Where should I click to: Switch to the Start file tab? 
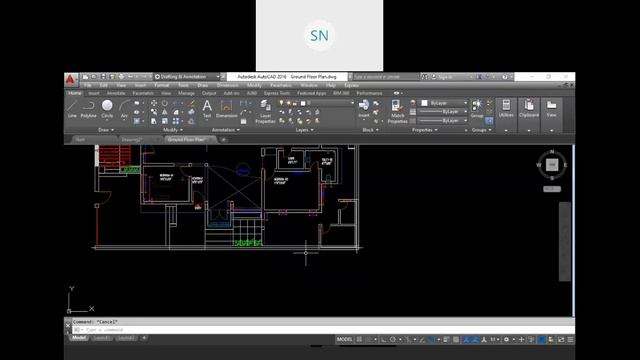tap(80, 140)
